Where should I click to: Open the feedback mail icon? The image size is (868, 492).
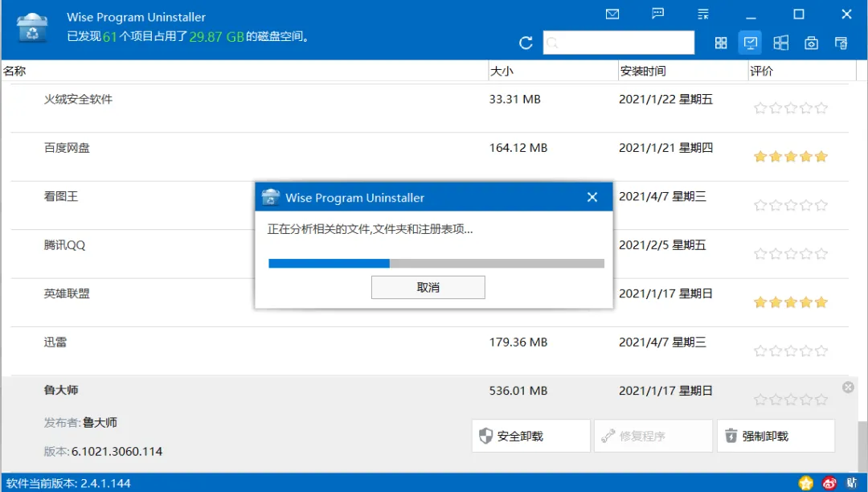(x=612, y=14)
